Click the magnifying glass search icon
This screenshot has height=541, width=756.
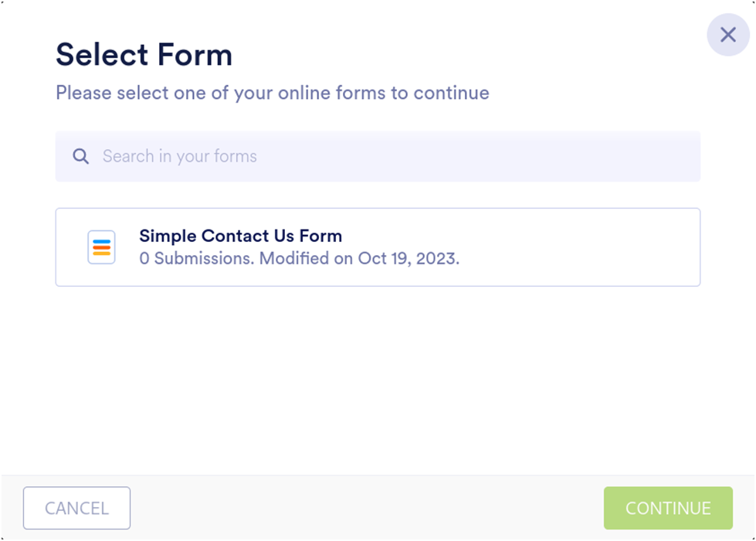(80, 156)
